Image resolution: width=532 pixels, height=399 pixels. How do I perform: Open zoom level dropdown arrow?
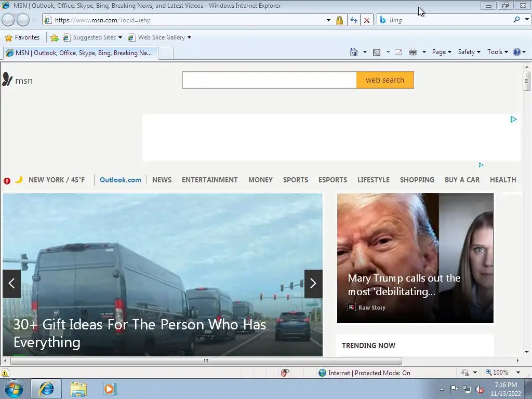(518, 373)
